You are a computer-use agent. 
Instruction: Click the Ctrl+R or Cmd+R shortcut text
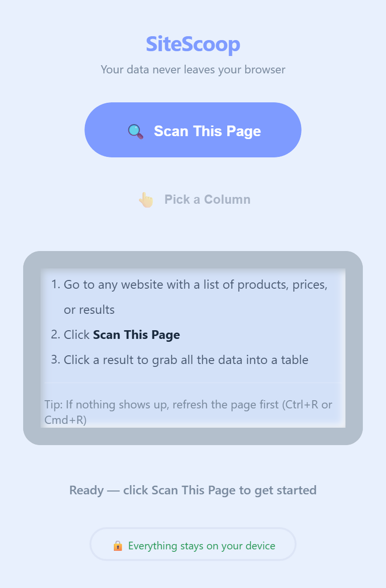click(x=188, y=412)
